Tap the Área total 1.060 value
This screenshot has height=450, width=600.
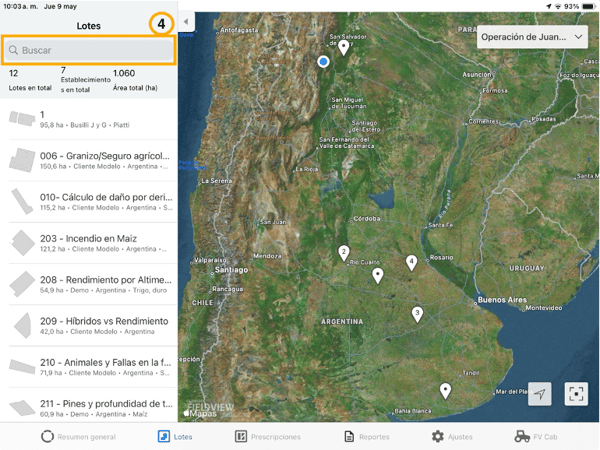coord(124,73)
